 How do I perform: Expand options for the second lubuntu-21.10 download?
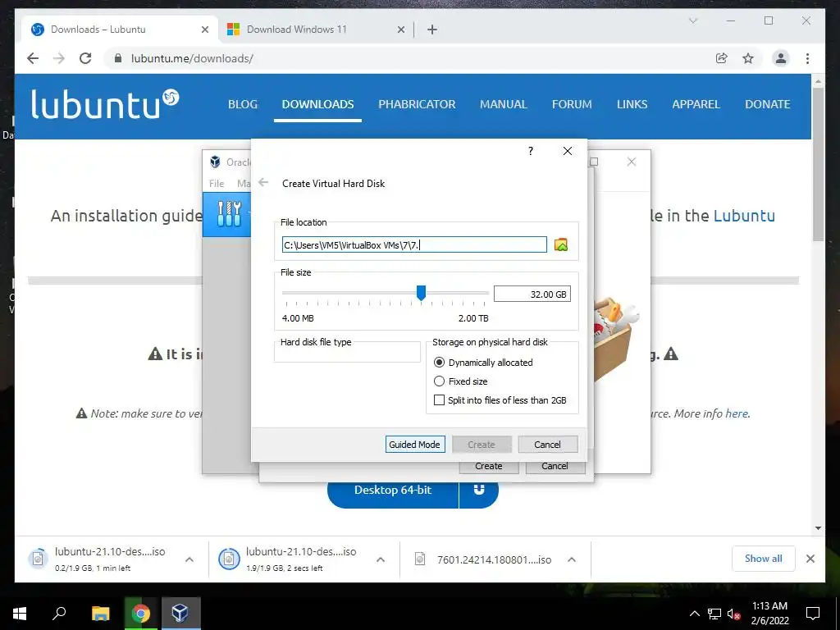pos(381,559)
